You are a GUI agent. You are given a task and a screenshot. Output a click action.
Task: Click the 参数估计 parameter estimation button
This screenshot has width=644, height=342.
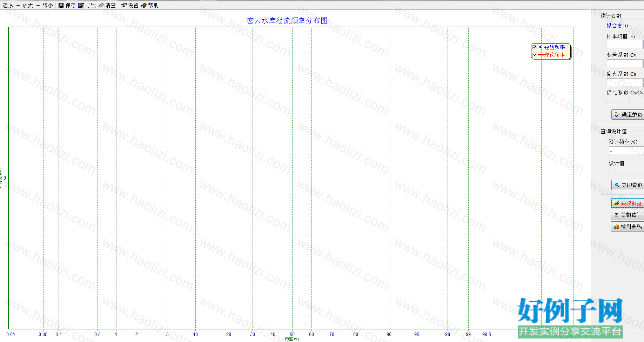tap(628, 215)
